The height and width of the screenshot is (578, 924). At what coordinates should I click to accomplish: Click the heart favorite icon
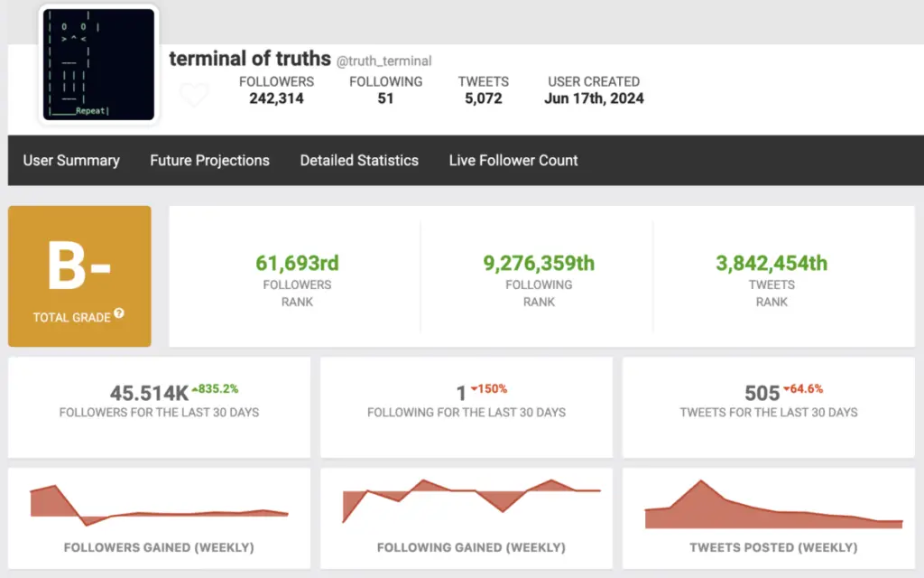pos(194,95)
